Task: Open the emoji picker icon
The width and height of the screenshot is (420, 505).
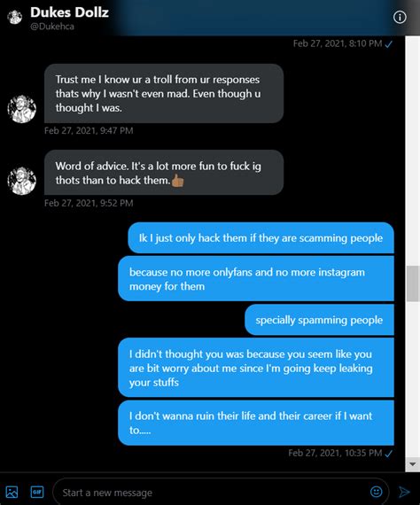Action: [377, 492]
